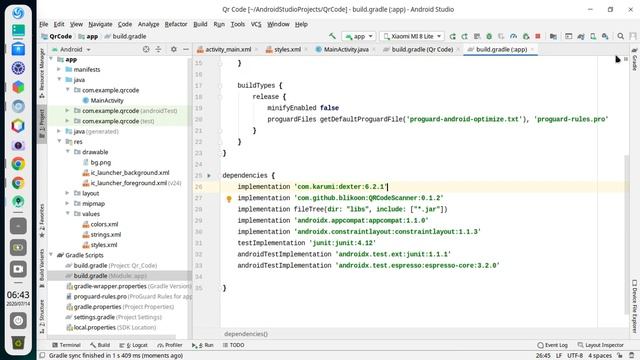Collapse the Gradle Scripts node
The width and height of the screenshot is (640, 360).
point(51,255)
